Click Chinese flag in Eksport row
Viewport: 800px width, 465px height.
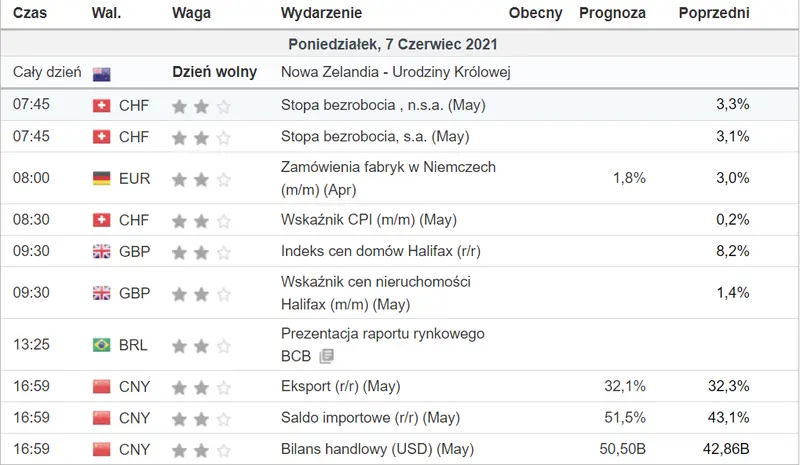(x=102, y=386)
